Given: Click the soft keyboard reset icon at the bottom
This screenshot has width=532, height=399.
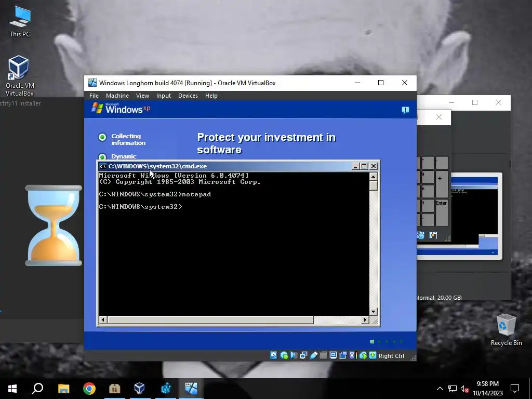Looking at the screenshot, I should pos(420,235).
